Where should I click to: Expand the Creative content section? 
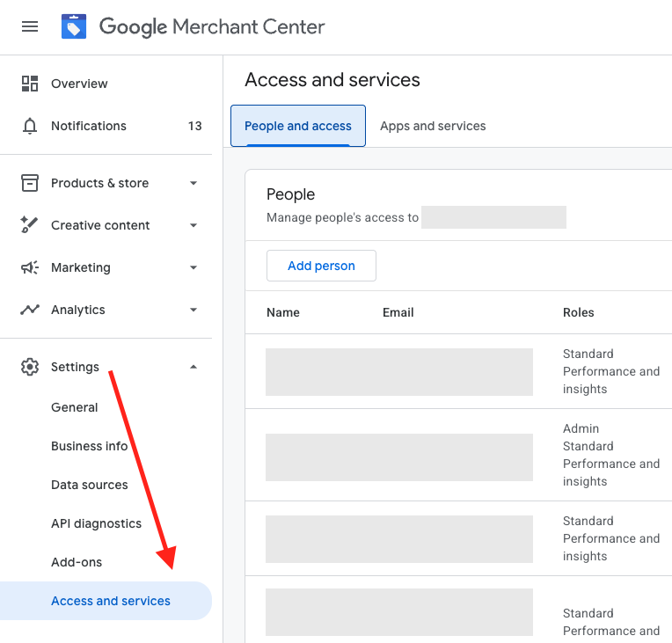pos(194,225)
